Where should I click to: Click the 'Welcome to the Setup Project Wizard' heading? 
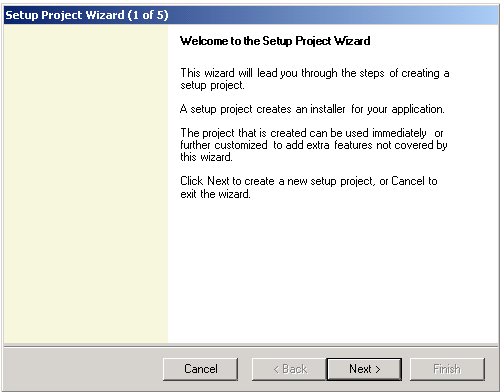click(275, 41)
